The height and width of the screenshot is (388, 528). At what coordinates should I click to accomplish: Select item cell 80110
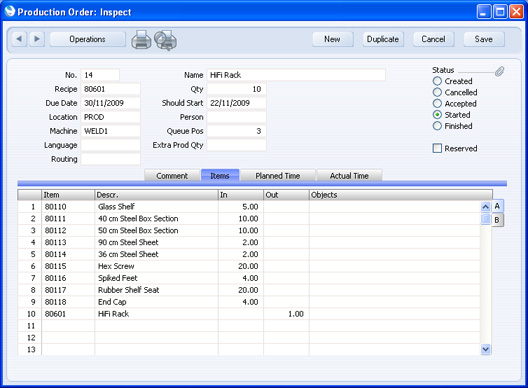[68, 206]
